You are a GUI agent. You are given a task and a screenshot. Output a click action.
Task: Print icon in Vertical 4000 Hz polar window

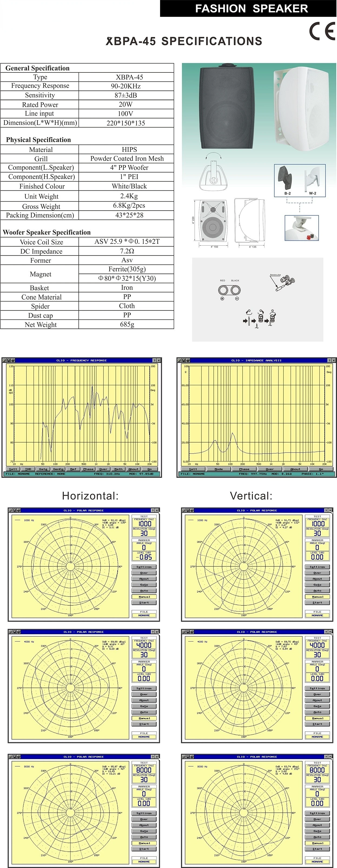(192, 632)
